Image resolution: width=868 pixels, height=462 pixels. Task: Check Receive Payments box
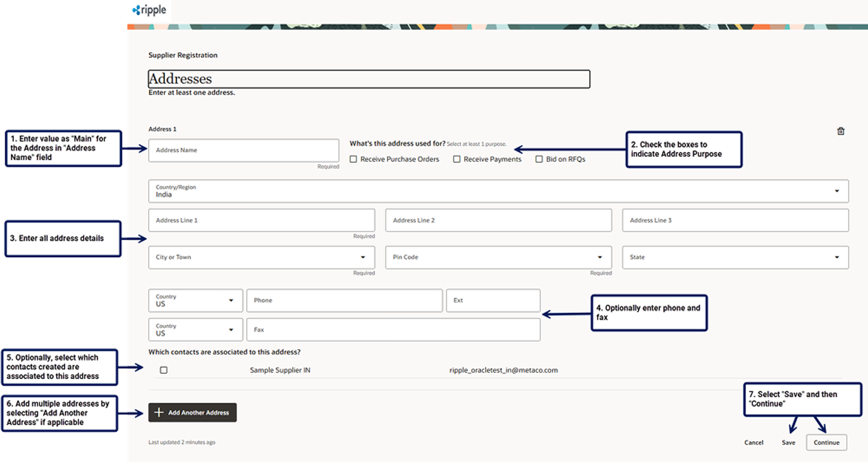(x=456, y=159)
